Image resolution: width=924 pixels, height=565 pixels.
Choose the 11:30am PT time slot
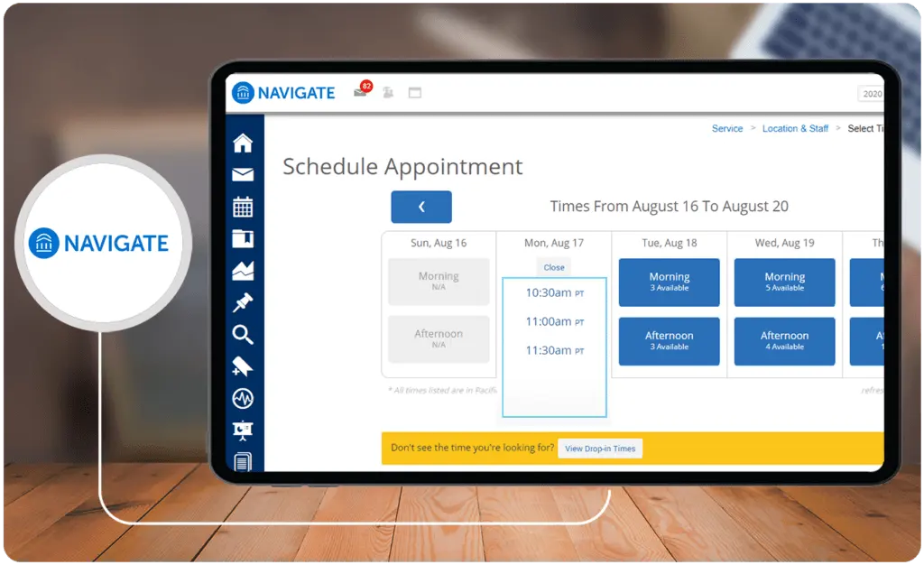tap(555, 350)
